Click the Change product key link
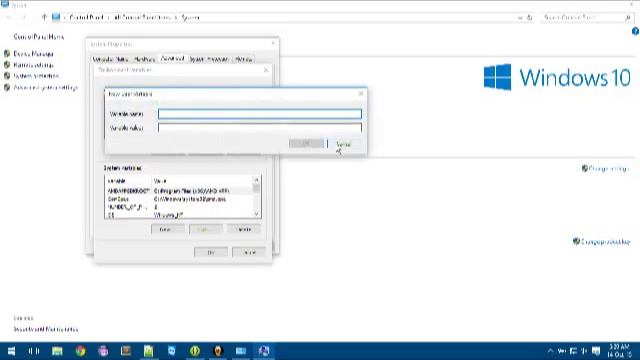The width and height of the screenshot is (640, 360). (605, 242)
